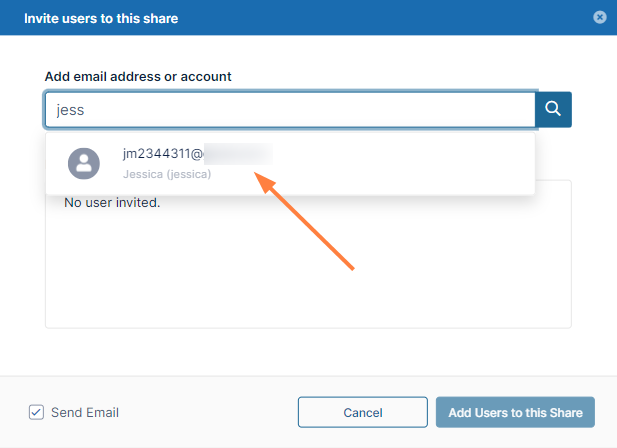Click Add Users to this Share

tap(515, 412)
